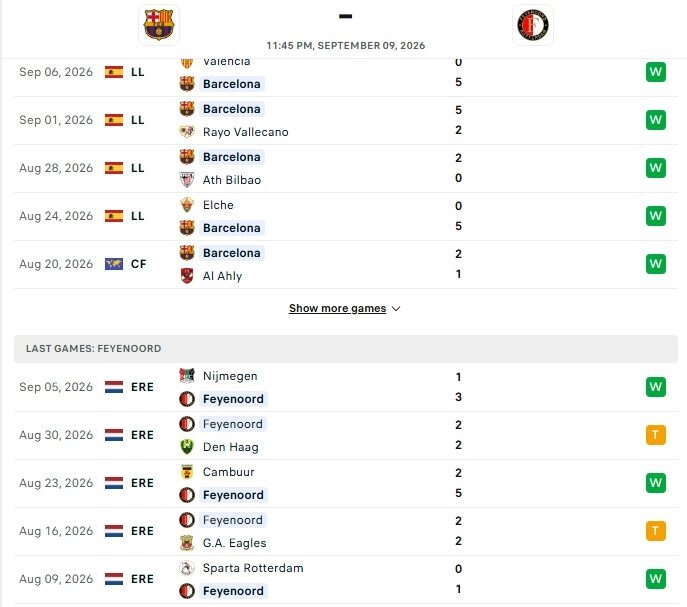
Task: Open the Al Ahly team link
Action: pyautogui.click(x=222, y=276)
